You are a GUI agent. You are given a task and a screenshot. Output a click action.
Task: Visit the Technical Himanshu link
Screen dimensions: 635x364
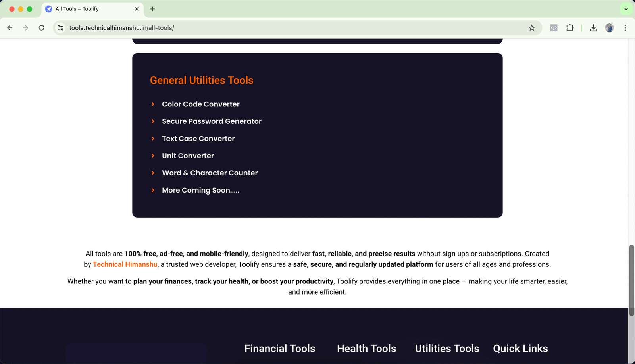point(125,264)
